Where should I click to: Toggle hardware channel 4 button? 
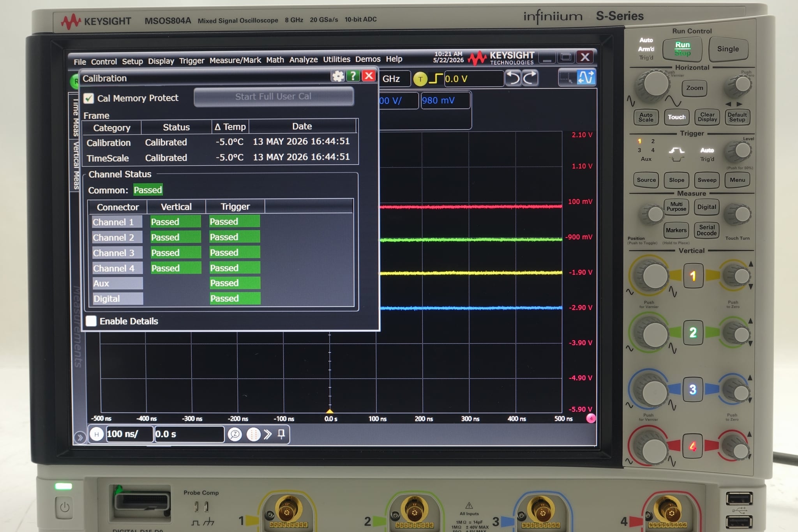point(692,446)
